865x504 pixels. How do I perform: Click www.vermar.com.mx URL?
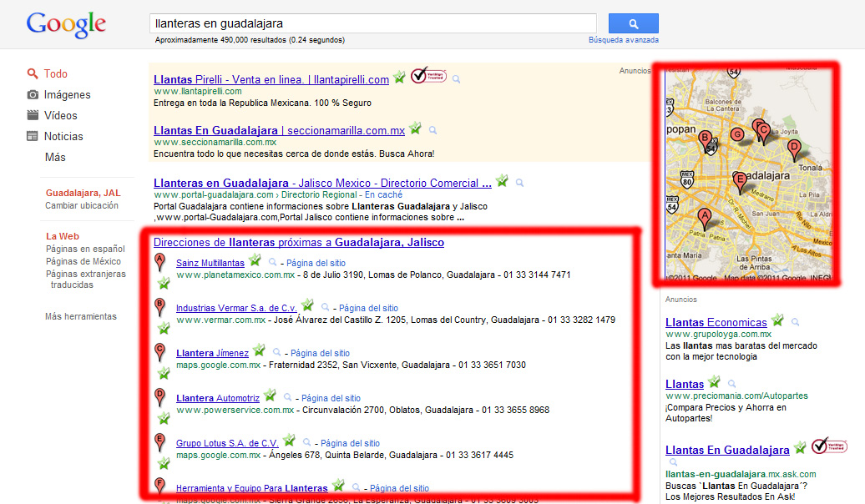220,320
